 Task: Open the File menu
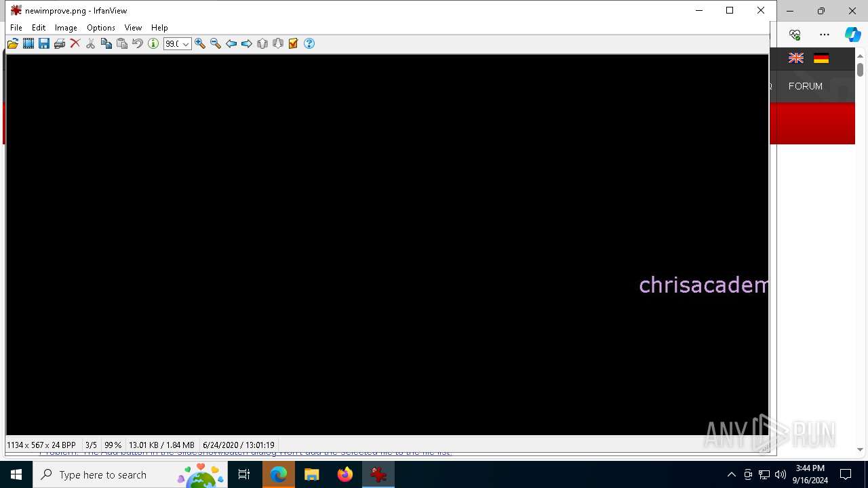(16, 28)
